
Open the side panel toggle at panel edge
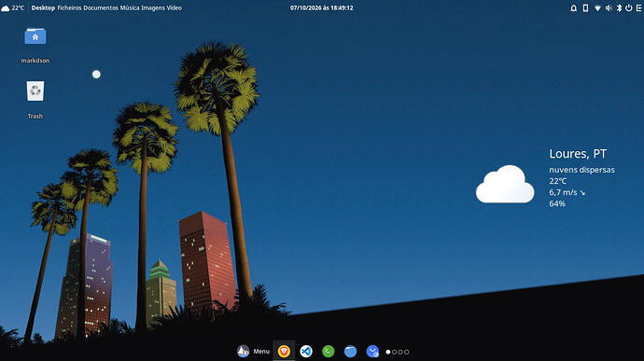(x=639, y=7)
